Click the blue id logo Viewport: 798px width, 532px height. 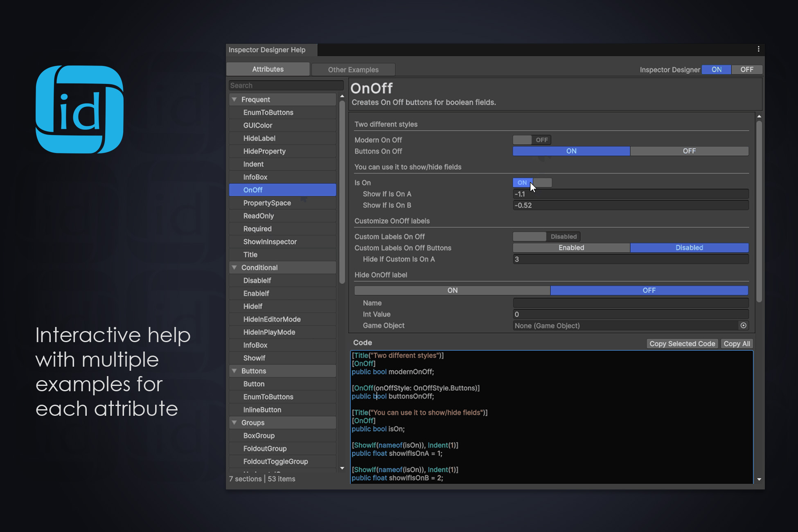click(80, 109)
